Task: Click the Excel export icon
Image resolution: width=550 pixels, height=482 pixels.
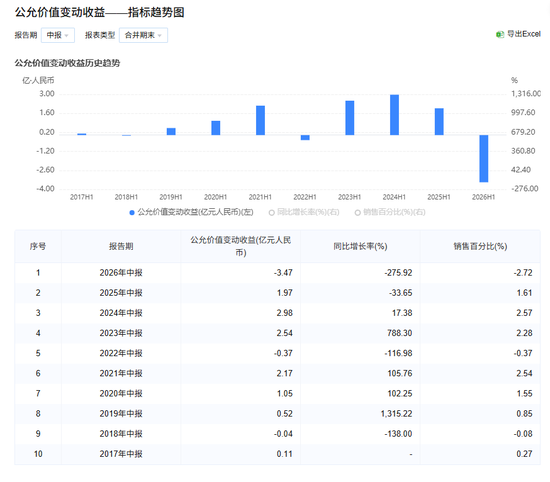Action: point(499,34)
